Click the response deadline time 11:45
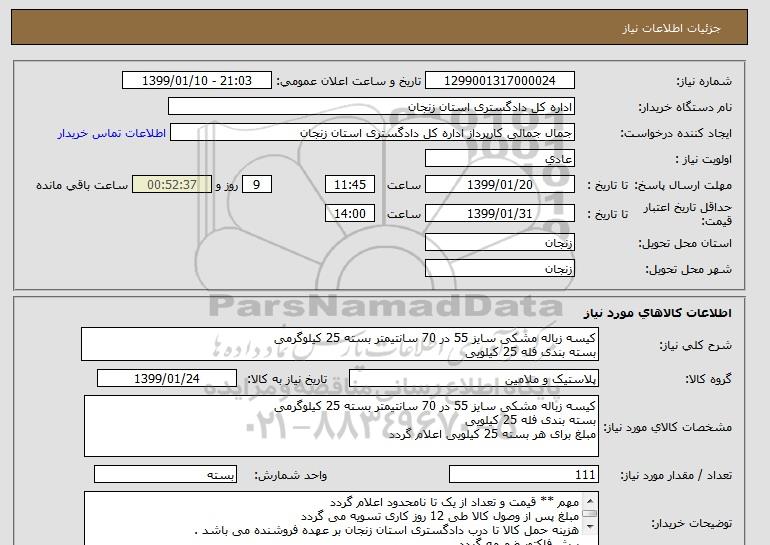The width and height of the screenshot is (770, 545). click(350, 185)
